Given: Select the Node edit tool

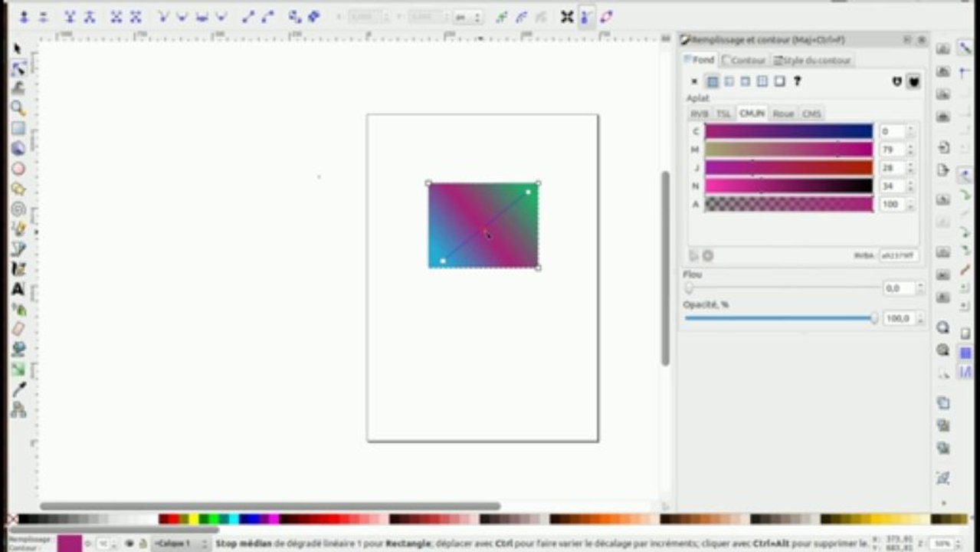Looking at the screenshot, I should (18, 68).
